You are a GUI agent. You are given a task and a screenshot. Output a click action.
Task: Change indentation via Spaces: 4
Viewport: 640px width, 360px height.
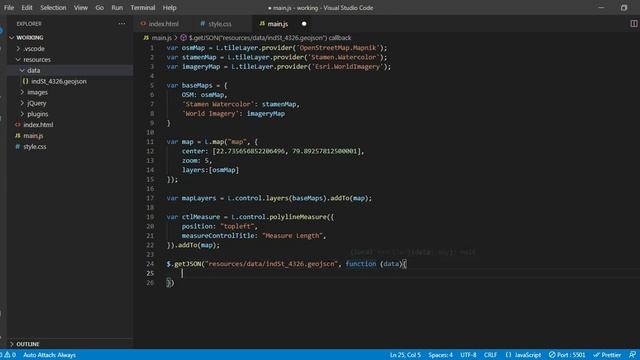click(x=440, y=355)
